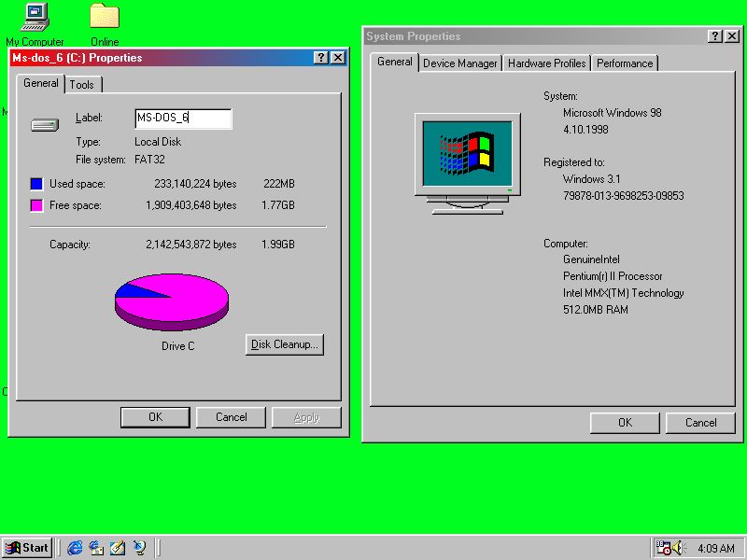
Task: Click the Start button
Action: coord(27,548)
